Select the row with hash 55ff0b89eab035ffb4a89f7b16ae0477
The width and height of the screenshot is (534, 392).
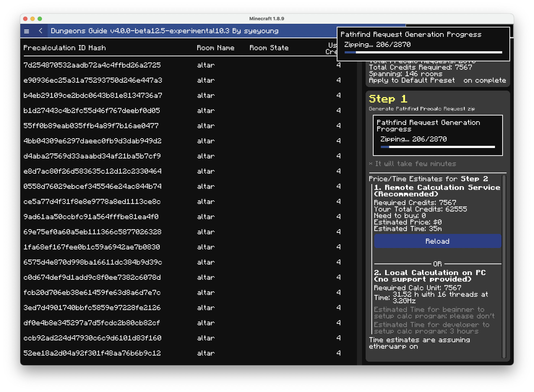(x=91, y=126)
